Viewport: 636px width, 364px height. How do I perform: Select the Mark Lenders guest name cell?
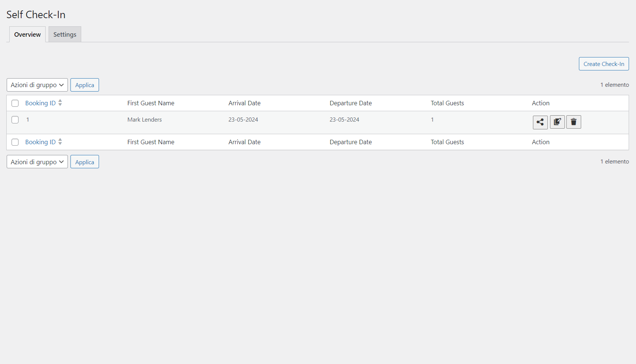[x=145, y=120]
